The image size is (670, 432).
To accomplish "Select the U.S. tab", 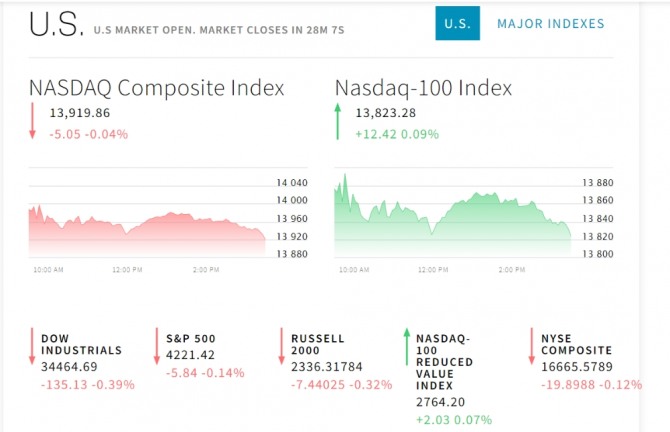I will (x=457, y=23).
